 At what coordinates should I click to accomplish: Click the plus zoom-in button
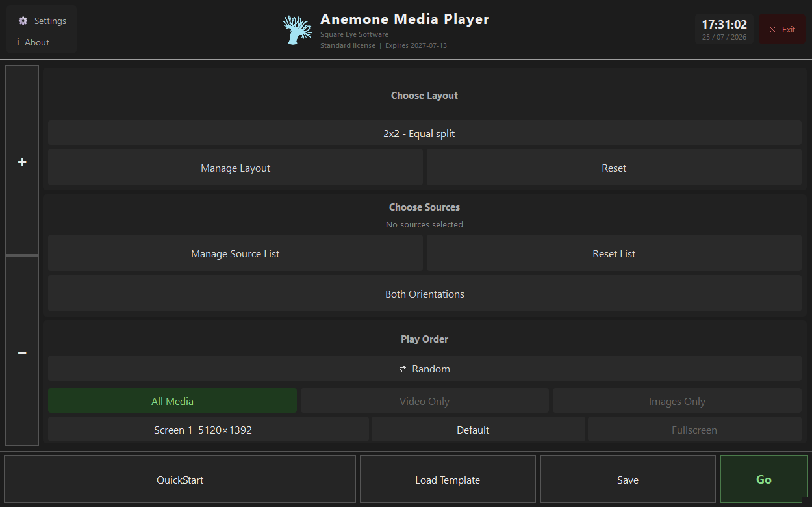pyautogui.click(x=22, y=162)
